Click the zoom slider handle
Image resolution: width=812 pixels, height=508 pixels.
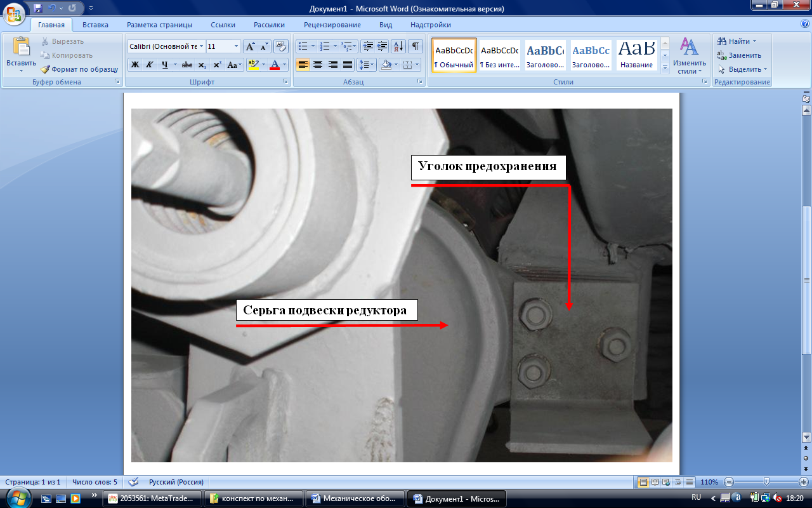click(766, 482)
